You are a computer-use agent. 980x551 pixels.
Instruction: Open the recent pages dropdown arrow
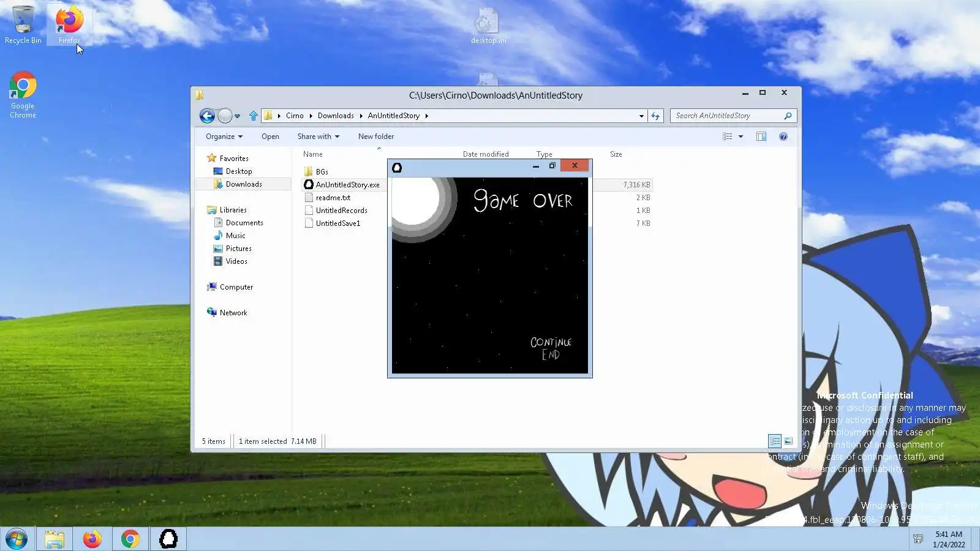click(237, 116)
